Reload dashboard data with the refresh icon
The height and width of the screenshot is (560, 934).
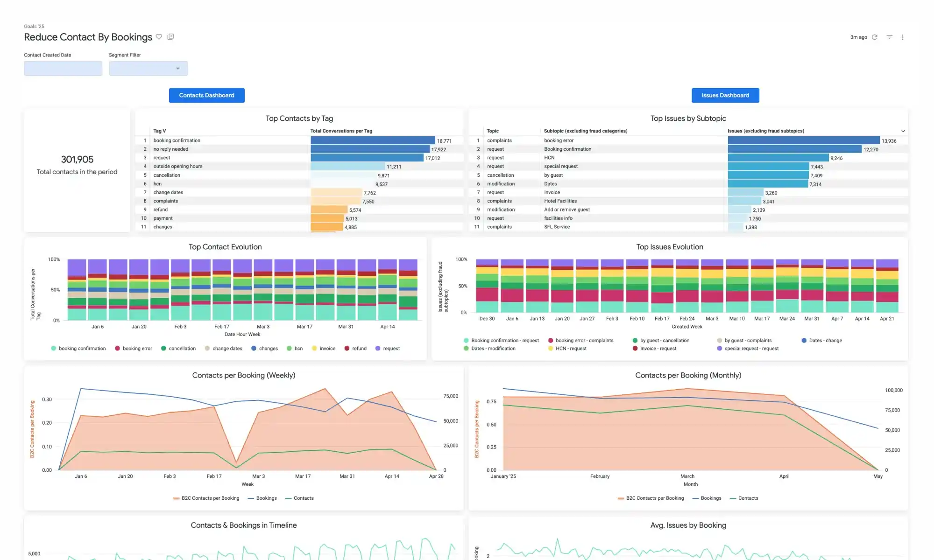(875, 37)
